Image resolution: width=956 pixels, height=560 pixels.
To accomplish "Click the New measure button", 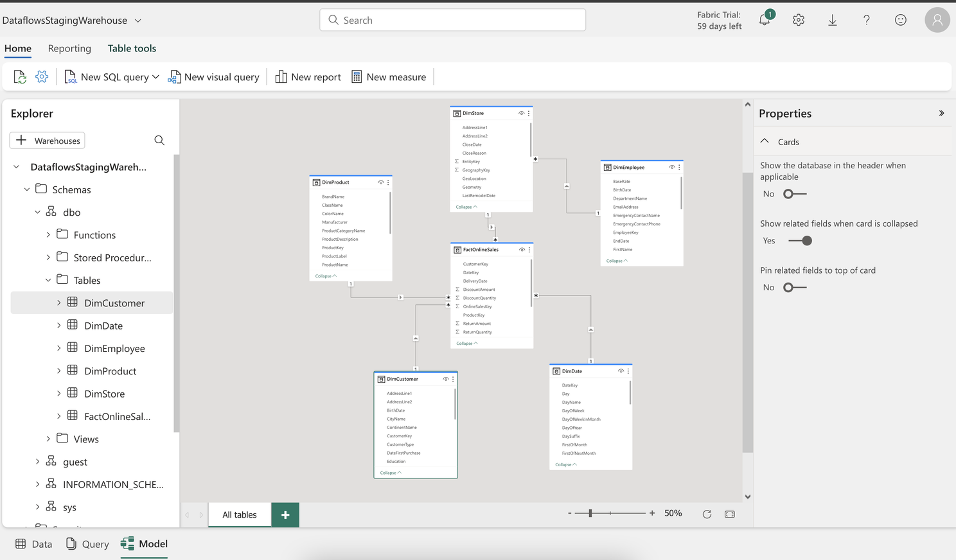I will click(389, 77).
